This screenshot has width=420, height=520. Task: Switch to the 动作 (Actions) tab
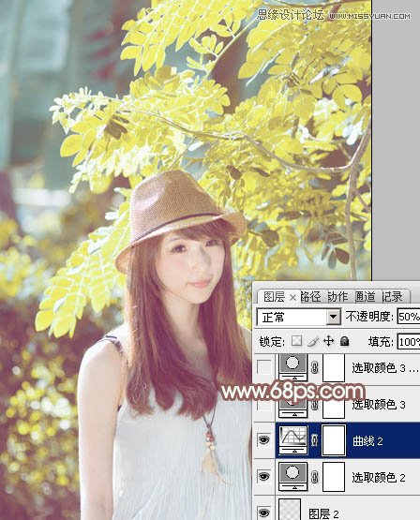click(x=337, y=296)
